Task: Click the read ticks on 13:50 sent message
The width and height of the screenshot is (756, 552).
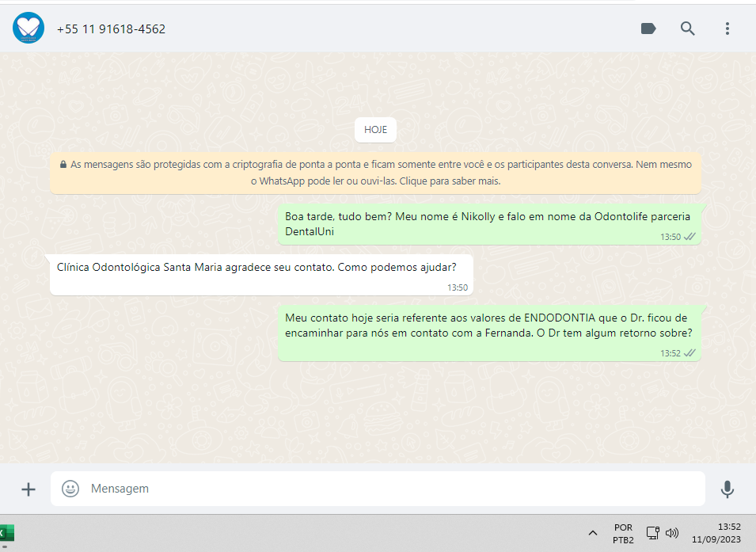Action: tap(690, 237)
